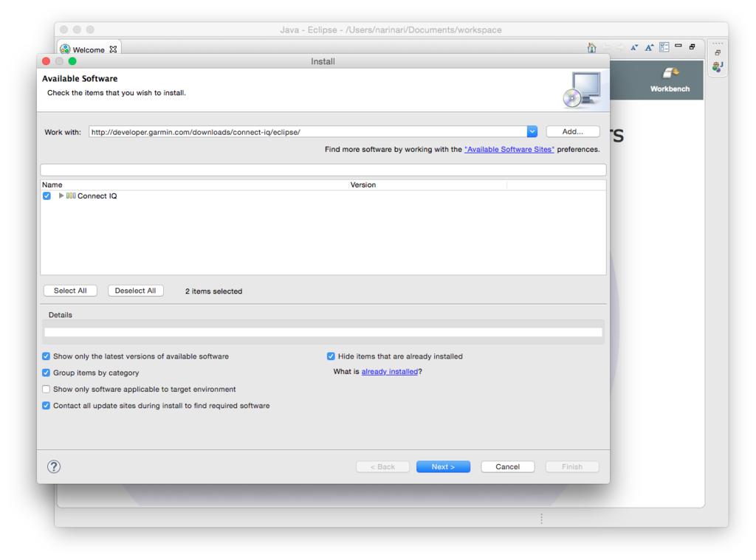
Task: Enable Show only software applicable to target environment
Action: click(x=47, y=389)
